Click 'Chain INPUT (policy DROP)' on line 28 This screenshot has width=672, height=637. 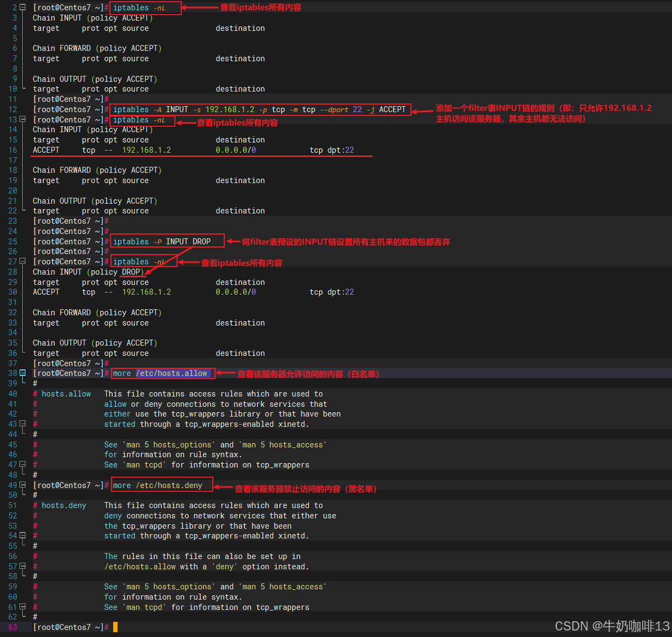pos(88,272)
